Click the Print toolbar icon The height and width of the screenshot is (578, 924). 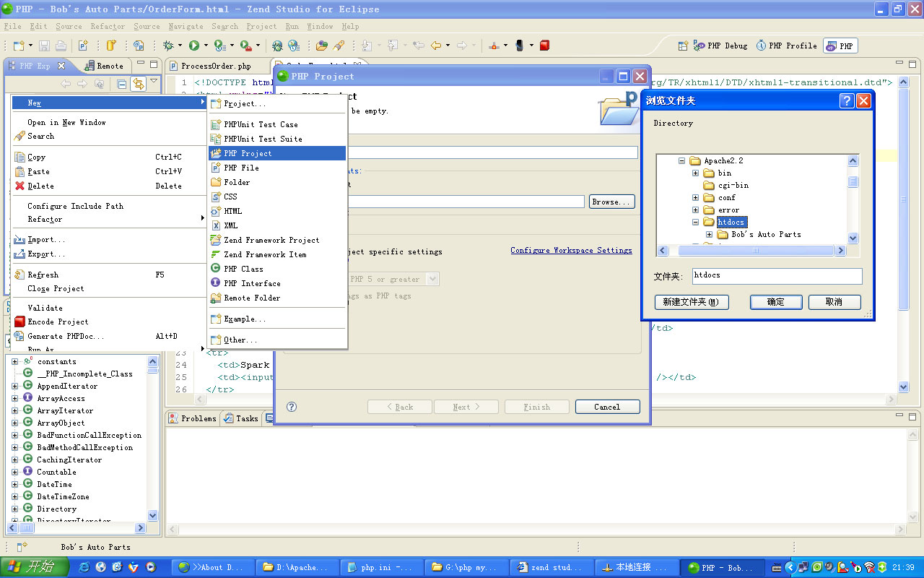[x=61, y=46]
